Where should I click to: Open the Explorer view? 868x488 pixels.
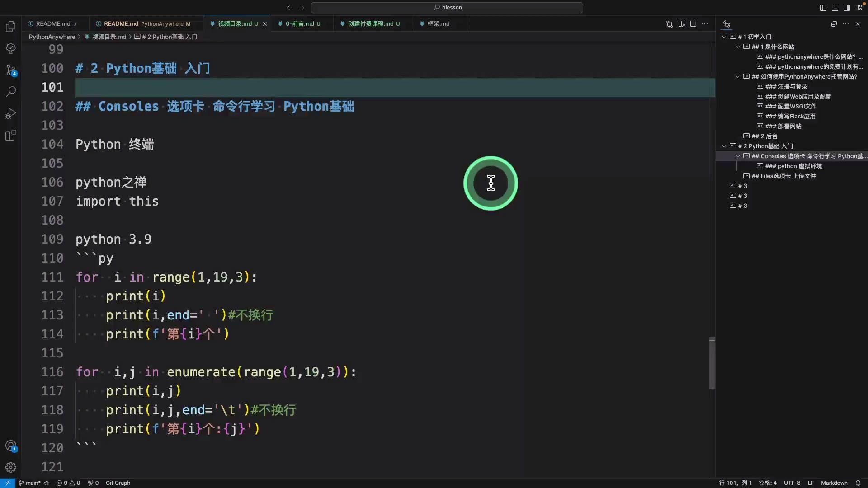pyautogui.click(x=10, y=27)
